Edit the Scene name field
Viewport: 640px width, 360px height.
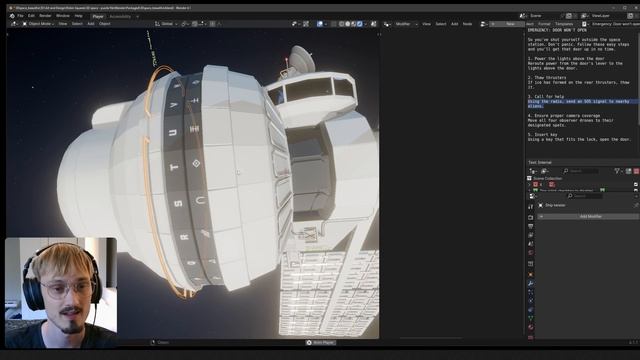546,16
